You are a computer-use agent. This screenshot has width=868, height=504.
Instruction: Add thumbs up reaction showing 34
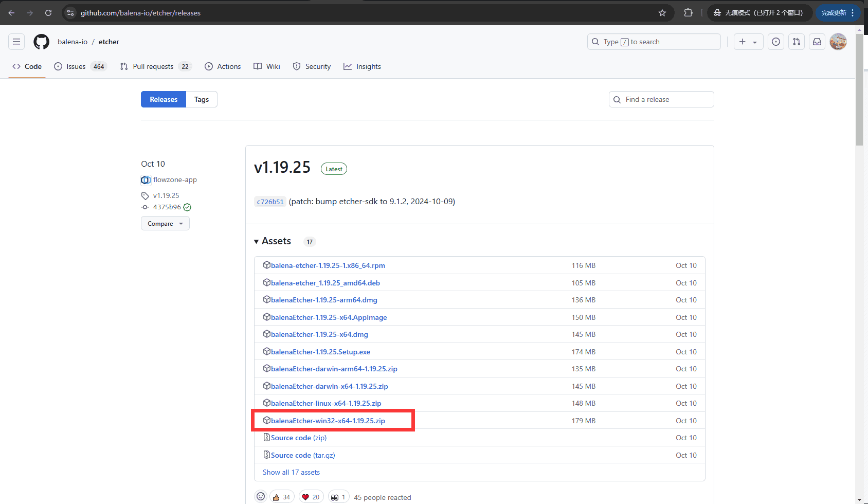pyautogui.click(x=282, y=497)
